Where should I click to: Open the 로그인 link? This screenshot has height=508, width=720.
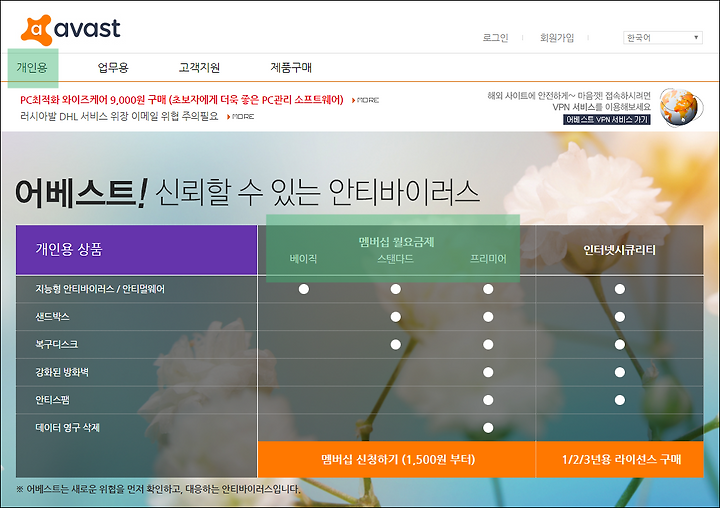click(495, 38)
